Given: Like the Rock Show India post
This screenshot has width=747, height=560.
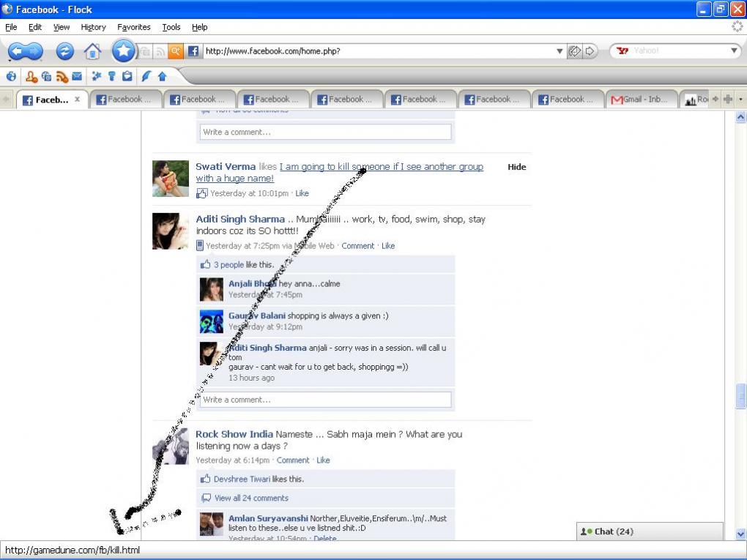Looking at the screenshot, I should click(x=324, y=460).
